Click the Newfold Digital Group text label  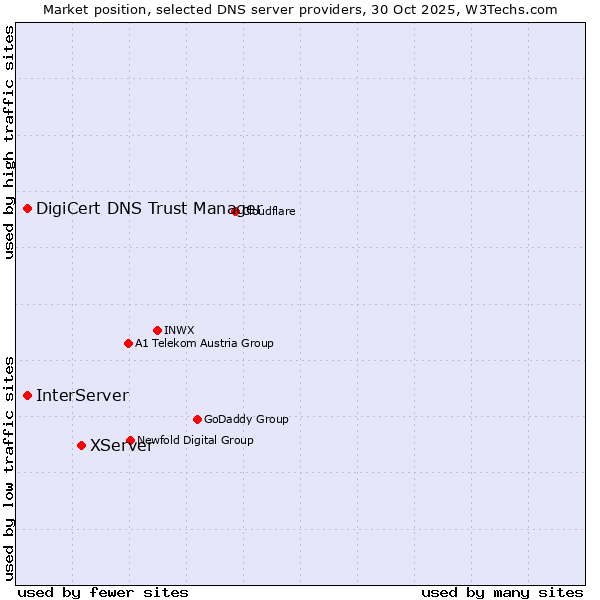coord(196,440)
